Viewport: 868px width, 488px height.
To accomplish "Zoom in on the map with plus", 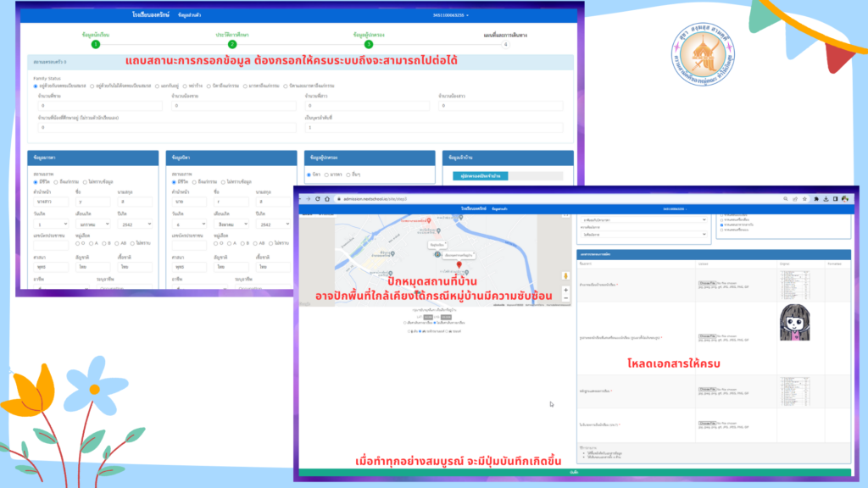I will click(x=565, y=290).
